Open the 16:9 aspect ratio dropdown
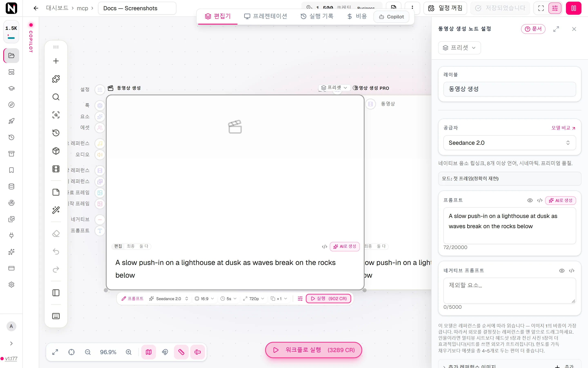Image resolution: width=588 pixels, height=368 pixels. click(204, 299)
